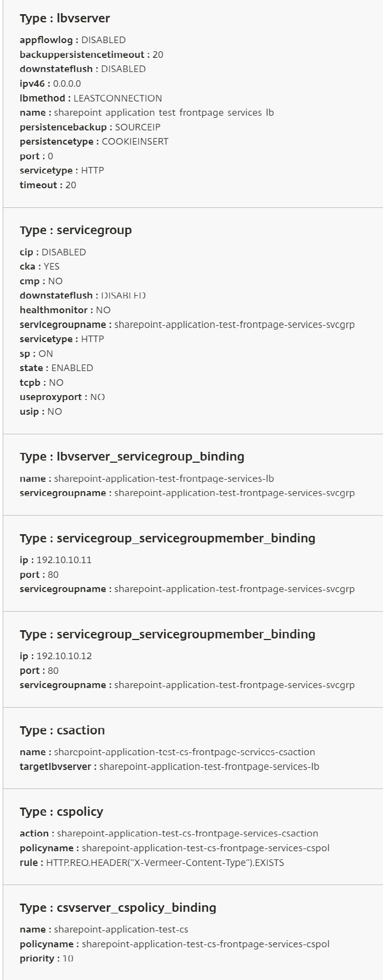
Task: Click the persistencetype COOKIEINSERT entry
Action: point(94,141)
